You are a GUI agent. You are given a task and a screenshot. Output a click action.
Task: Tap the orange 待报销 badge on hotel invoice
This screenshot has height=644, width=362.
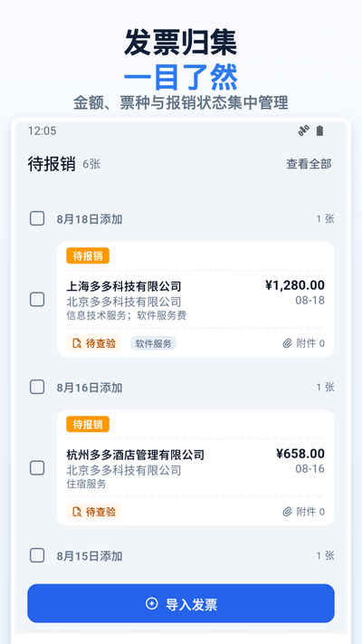(88, 424)
